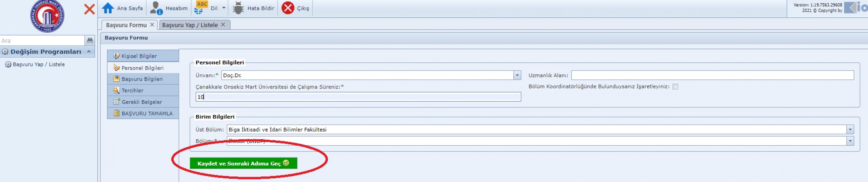Screen dimensions: 868x182
Task: Click the binoculars search icon
Action: 90,41
